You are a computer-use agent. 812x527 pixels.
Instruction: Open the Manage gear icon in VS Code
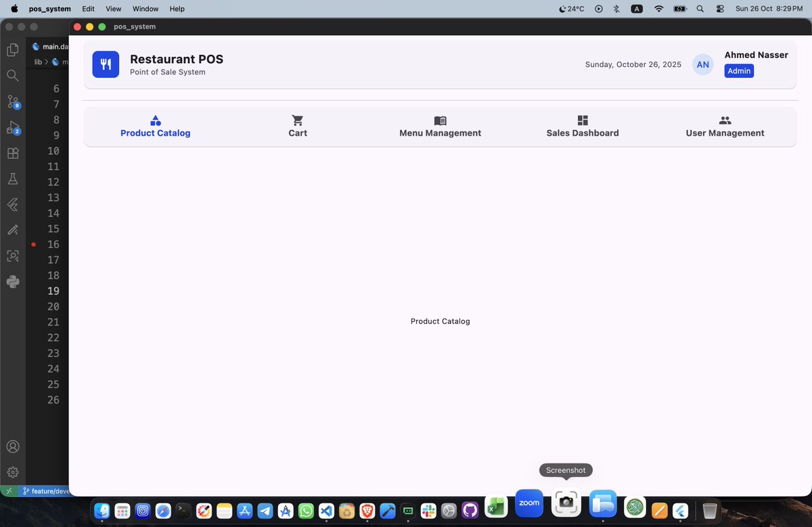coord(12,472)
